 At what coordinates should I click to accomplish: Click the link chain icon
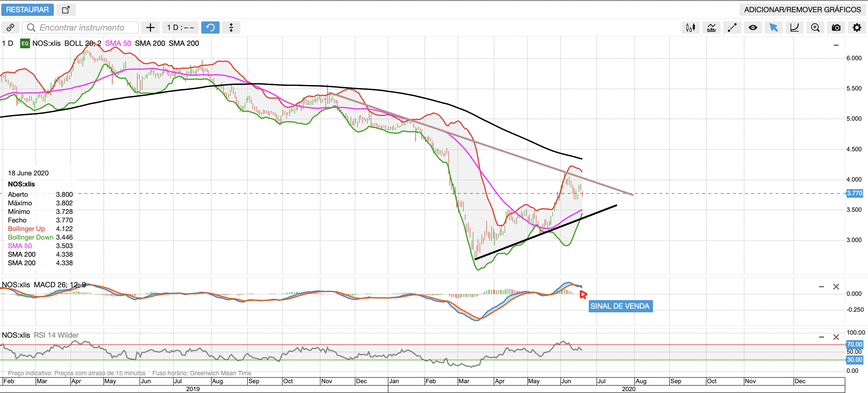[10, 28]
